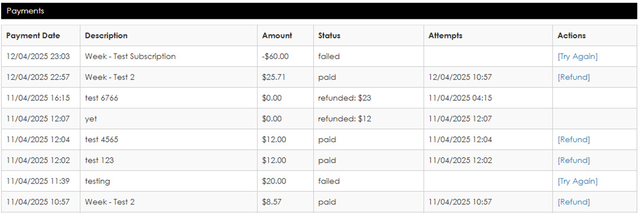Viewport: 644px width, 213px height.
Task: Select the 'refunded: $23' status cell
Action: (x=369, y=98)
